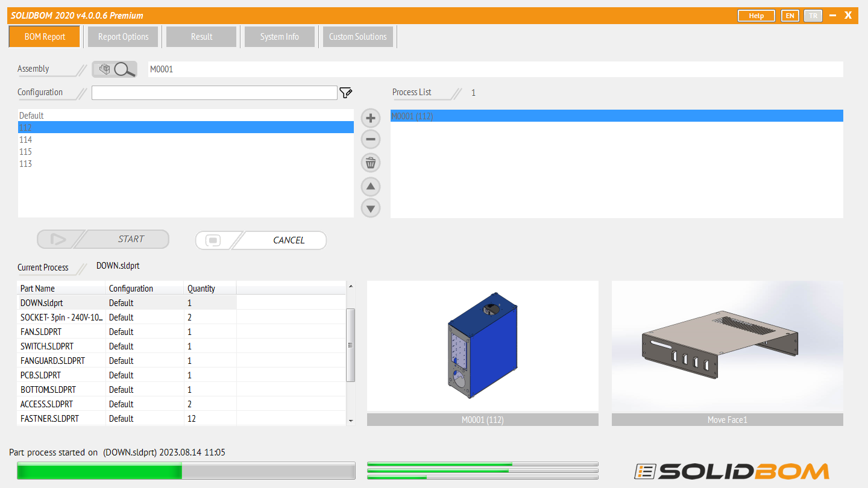Click the START play icon
868x488 pixels.
pos(58,240)
